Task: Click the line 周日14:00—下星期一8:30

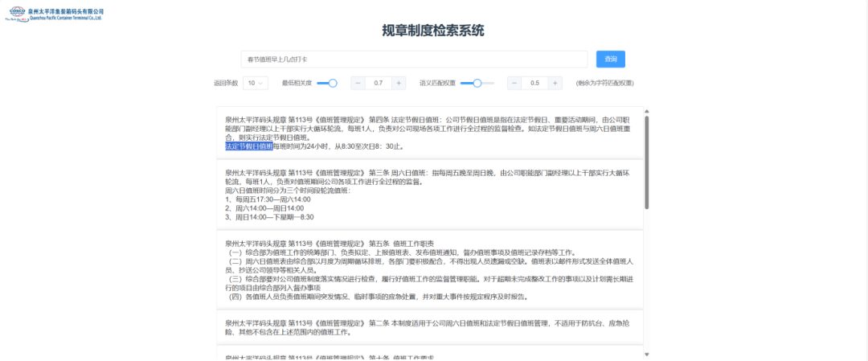Action: tap(269, 217)
